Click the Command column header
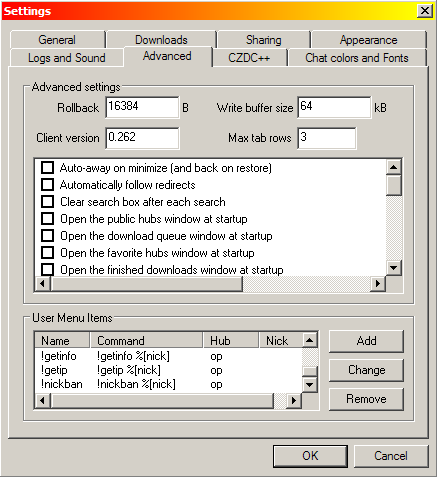This screenshot has height=477, width=437. (147, 341)
